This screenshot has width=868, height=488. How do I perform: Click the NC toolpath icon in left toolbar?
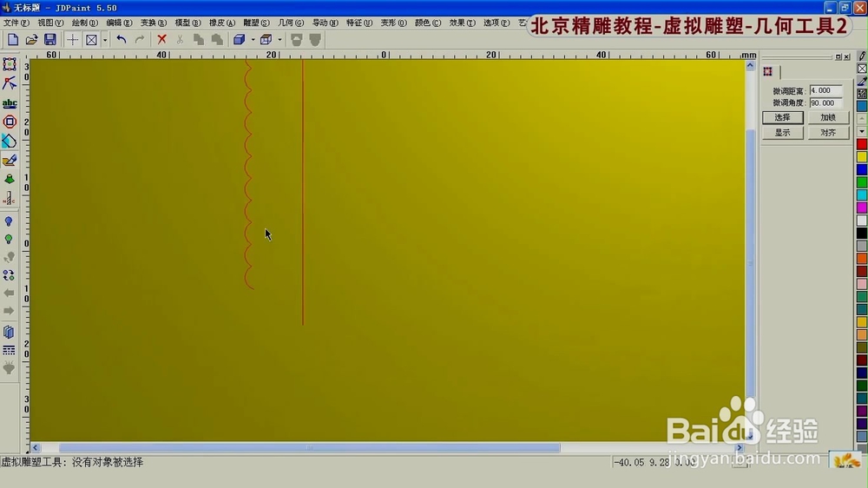[x=10, y=198]
